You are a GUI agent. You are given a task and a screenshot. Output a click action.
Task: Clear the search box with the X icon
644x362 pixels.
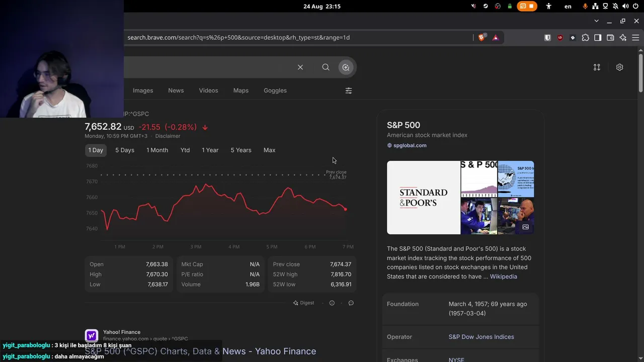300,67
